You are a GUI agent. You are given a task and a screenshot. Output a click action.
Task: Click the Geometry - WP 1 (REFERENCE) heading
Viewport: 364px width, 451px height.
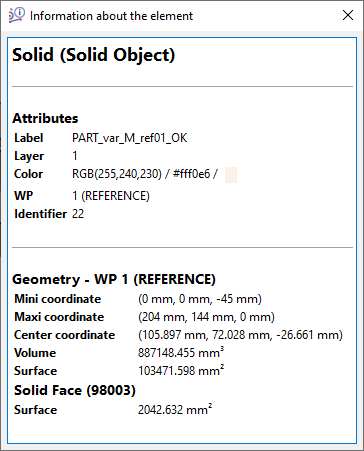114,279
